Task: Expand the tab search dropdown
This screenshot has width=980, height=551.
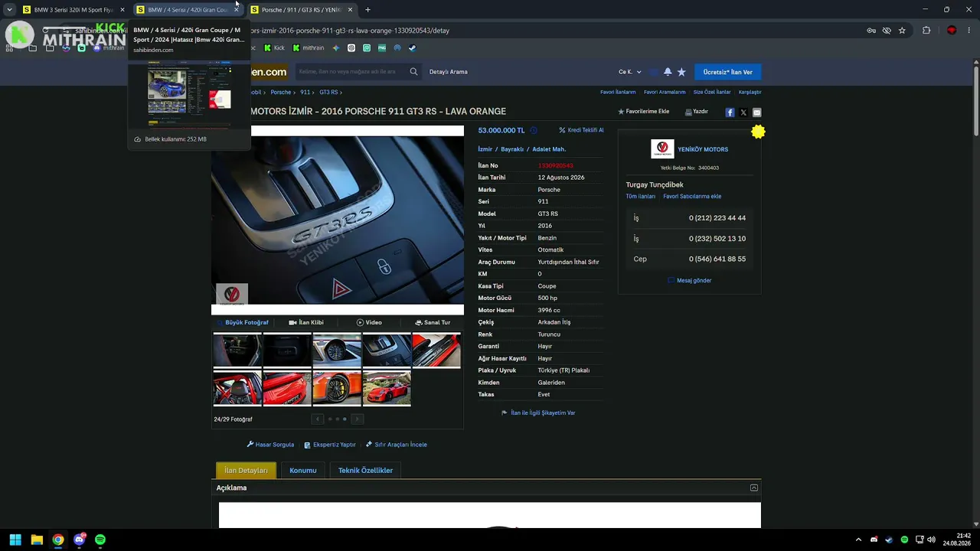Action: 9,10
